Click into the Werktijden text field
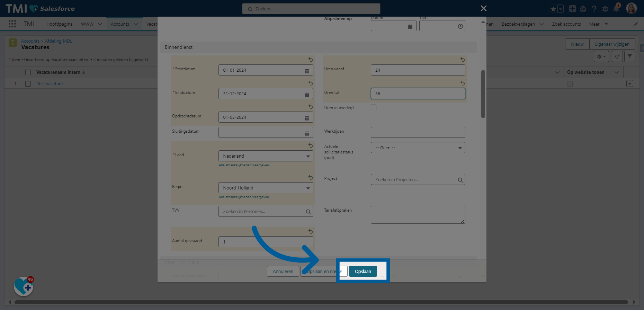The width and height of the screenshot is (644, 310). 418,132
